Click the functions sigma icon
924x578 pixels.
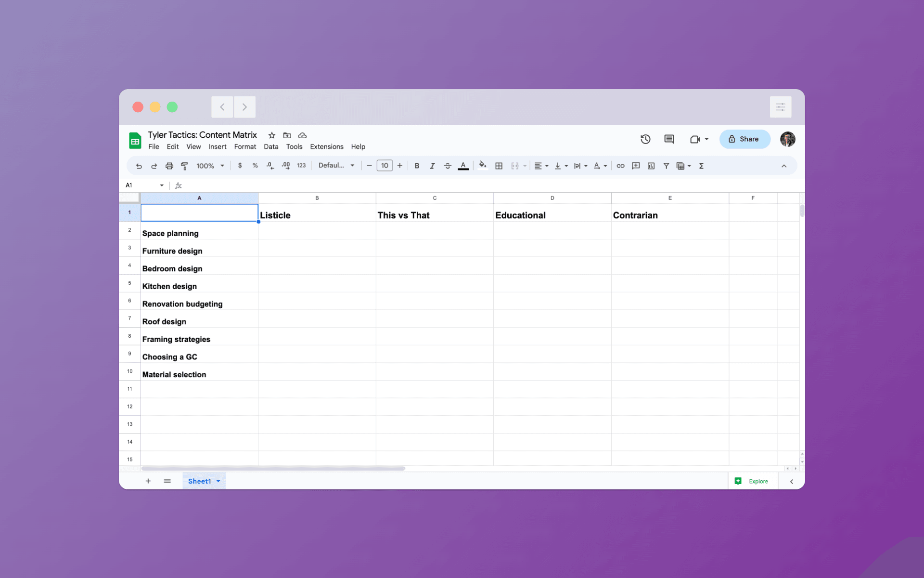click(701, 166)
